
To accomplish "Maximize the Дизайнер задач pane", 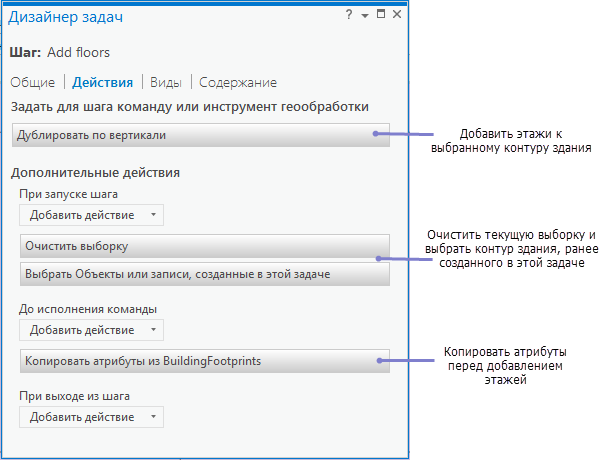I will 381,15.
